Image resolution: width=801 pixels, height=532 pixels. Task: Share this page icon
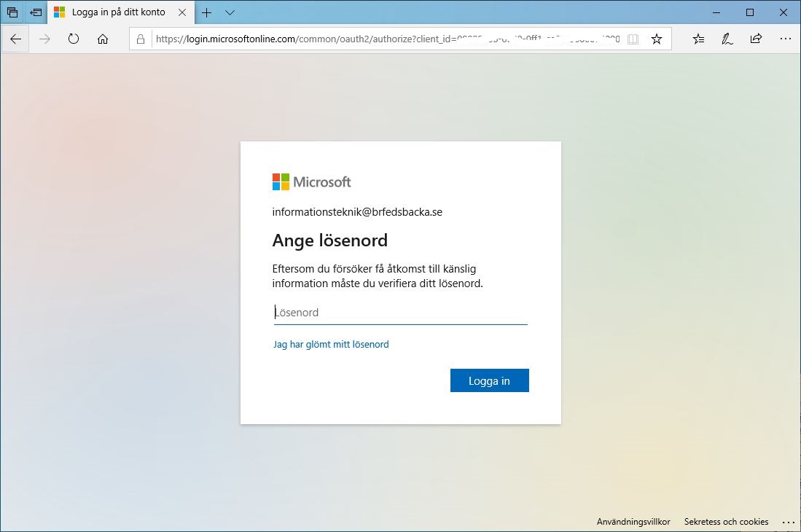tap(756, 39)
